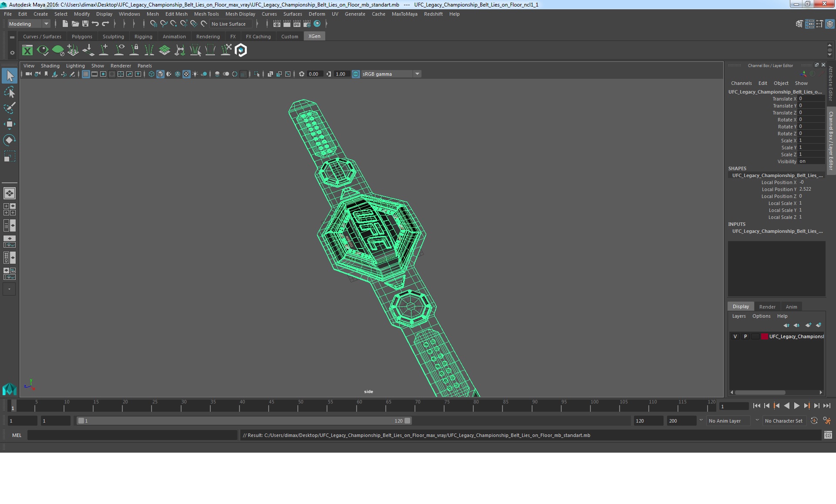The width and height of the screenshot is (836, 504).
Task: Click the red layer color swatch
Action: click(765, 336)
